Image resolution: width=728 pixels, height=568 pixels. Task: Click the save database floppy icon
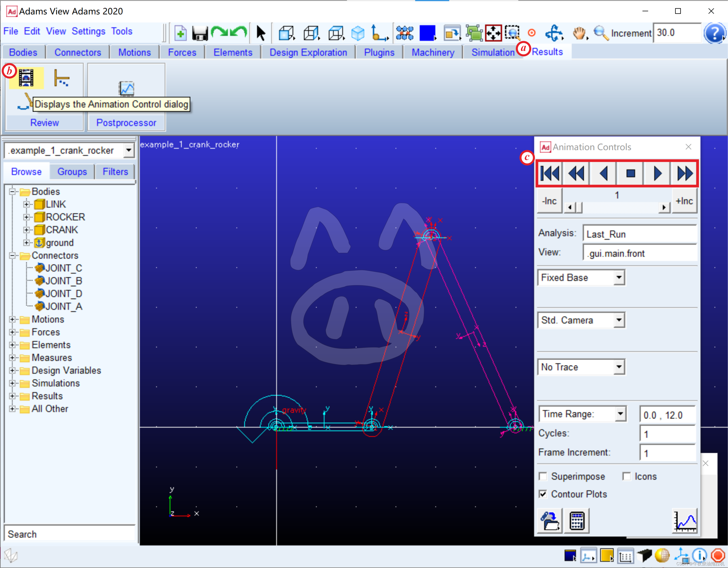pyautogui.click(x=200, y=33)
